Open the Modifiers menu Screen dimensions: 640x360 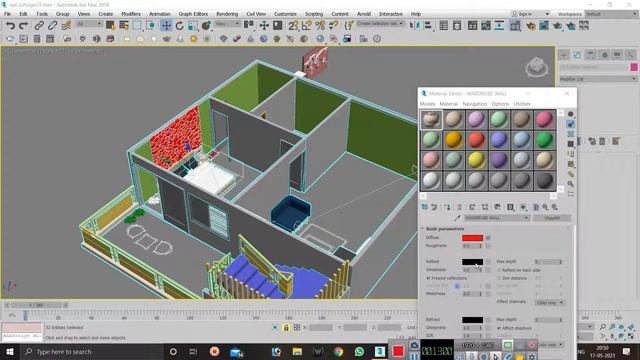point(131,14)
